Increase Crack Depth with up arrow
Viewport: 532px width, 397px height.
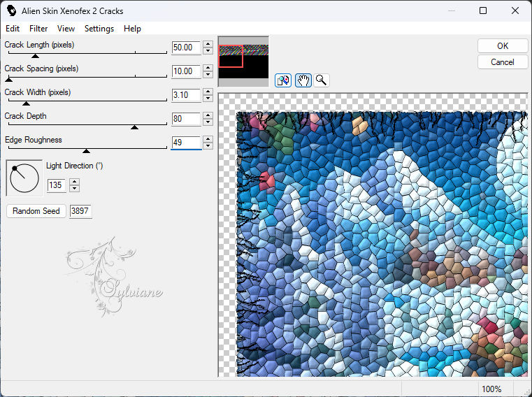208,115
